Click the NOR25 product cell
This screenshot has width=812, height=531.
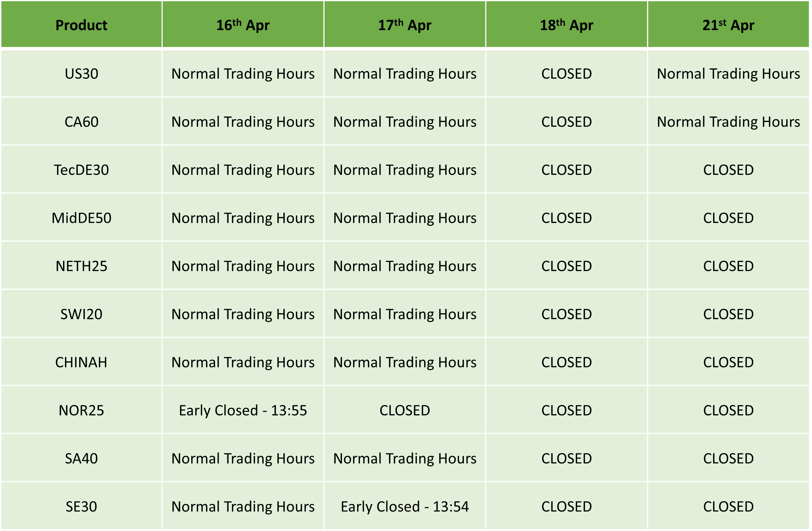click(x=81, y=410)
